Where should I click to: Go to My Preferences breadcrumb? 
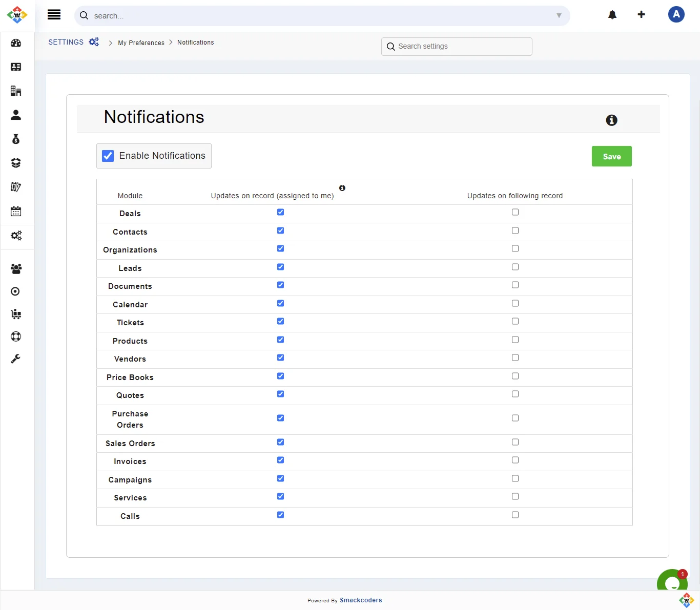(141, 43)
